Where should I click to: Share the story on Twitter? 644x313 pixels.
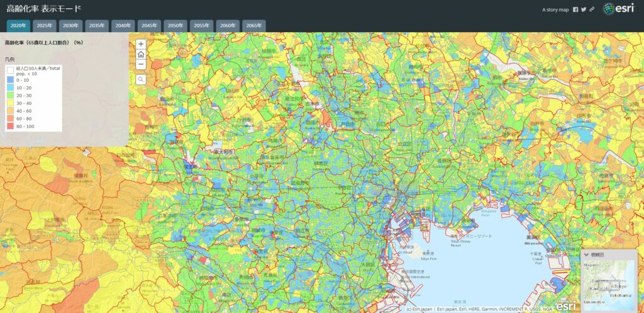tap(584, 9)
